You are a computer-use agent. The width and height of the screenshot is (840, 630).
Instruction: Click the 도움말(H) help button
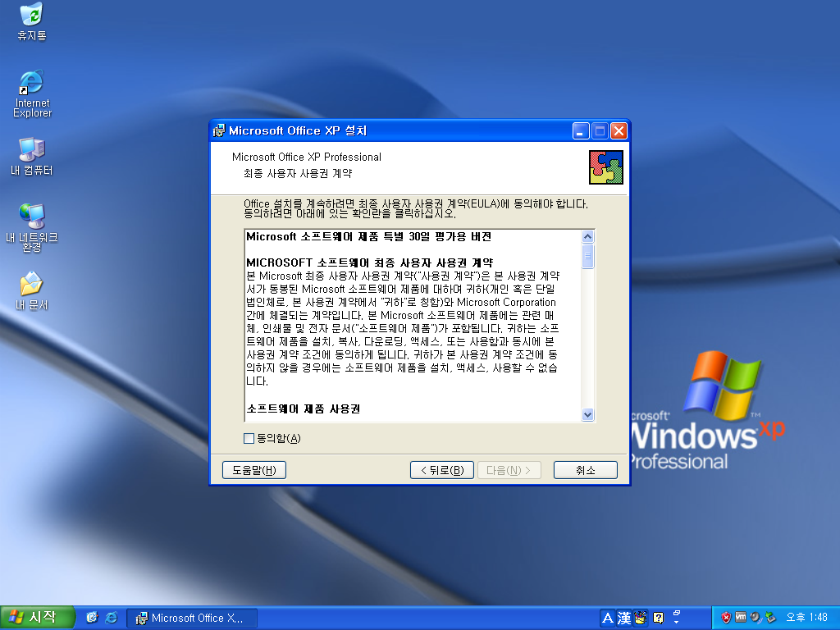(x=254, y=470)
